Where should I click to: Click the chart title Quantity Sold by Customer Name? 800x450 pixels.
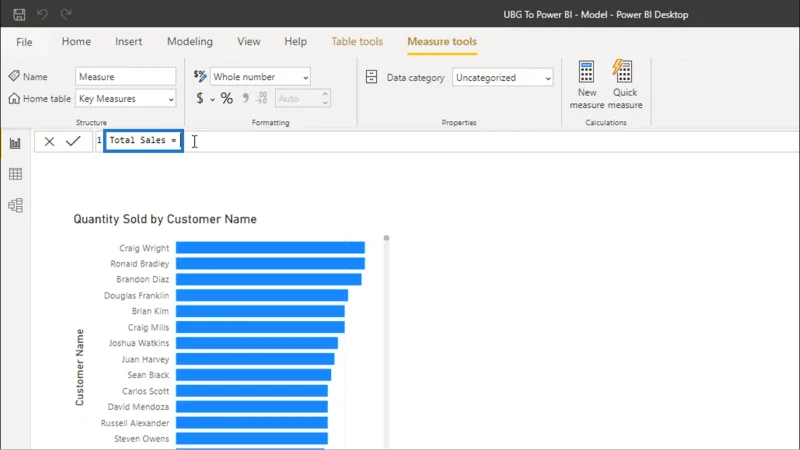click(165, 219)
